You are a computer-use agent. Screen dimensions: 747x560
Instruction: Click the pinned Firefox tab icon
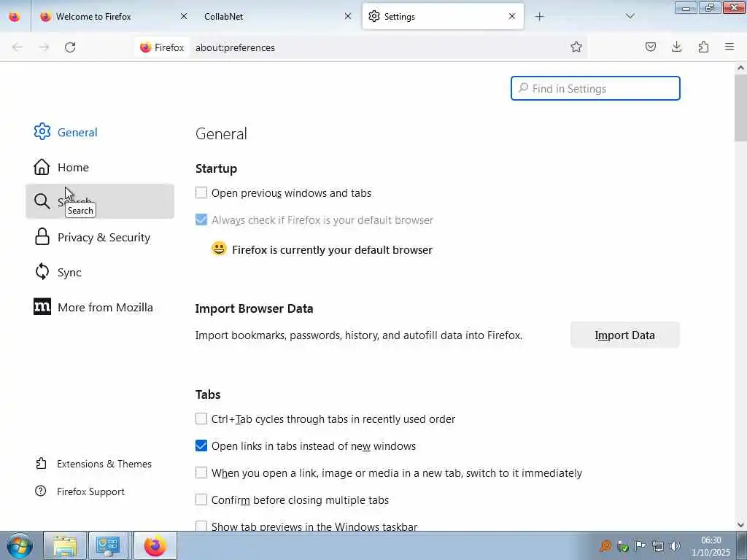[x=15, y=16]
